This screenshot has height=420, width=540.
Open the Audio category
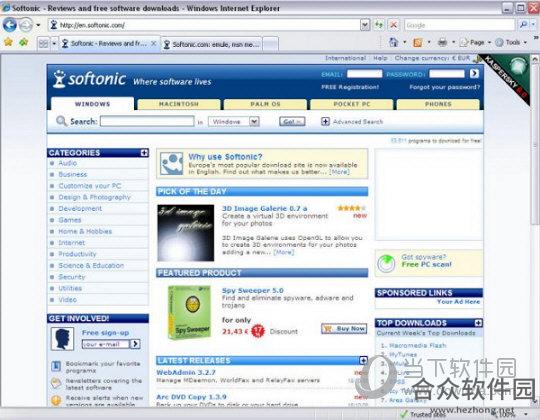point(68,163)
